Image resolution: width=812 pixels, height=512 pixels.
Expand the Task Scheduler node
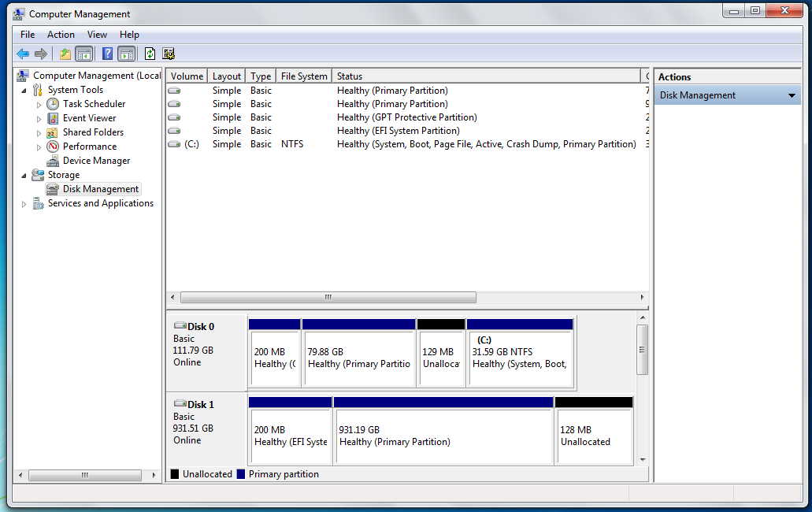39,105
